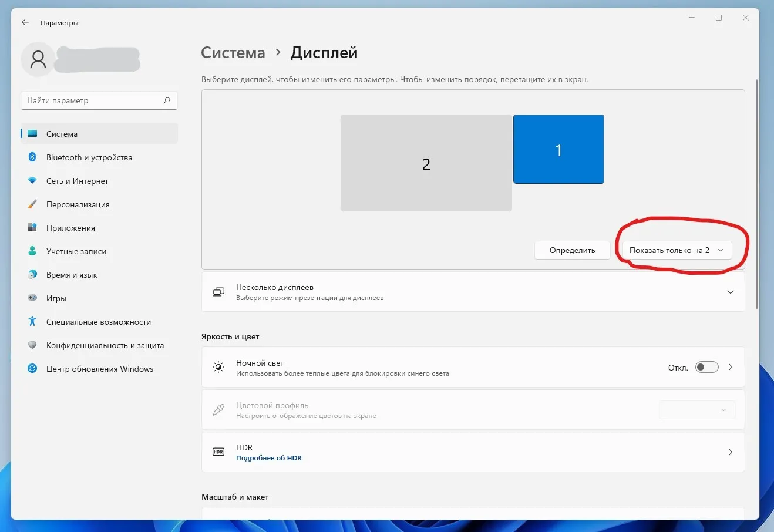774x532 pixels.
Task: Open the Цветовой профиль dropdown
Action: [697, 410]
